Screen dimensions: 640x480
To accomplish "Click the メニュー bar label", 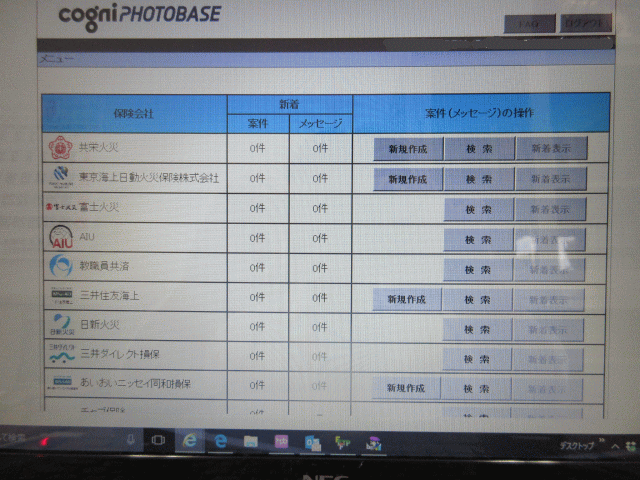I will [57, 60].
